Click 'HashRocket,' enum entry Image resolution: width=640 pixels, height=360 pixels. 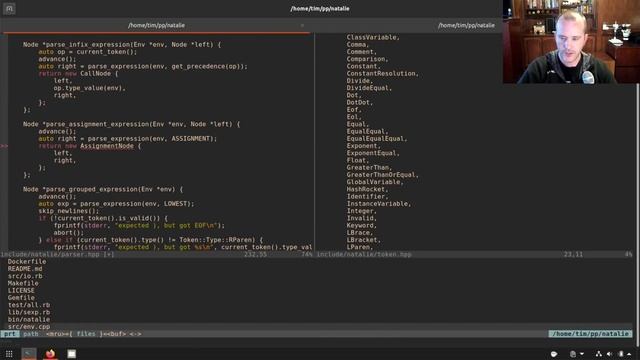pos(367,189)
